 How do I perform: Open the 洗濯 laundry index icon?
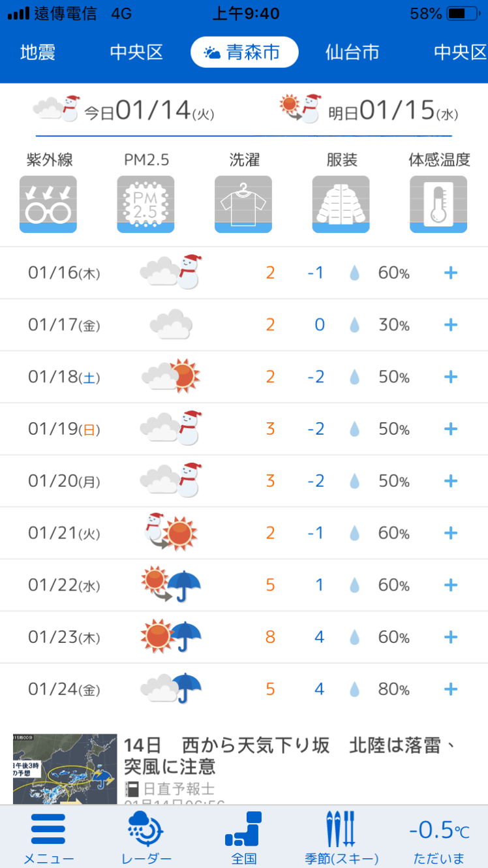point(243,204)
